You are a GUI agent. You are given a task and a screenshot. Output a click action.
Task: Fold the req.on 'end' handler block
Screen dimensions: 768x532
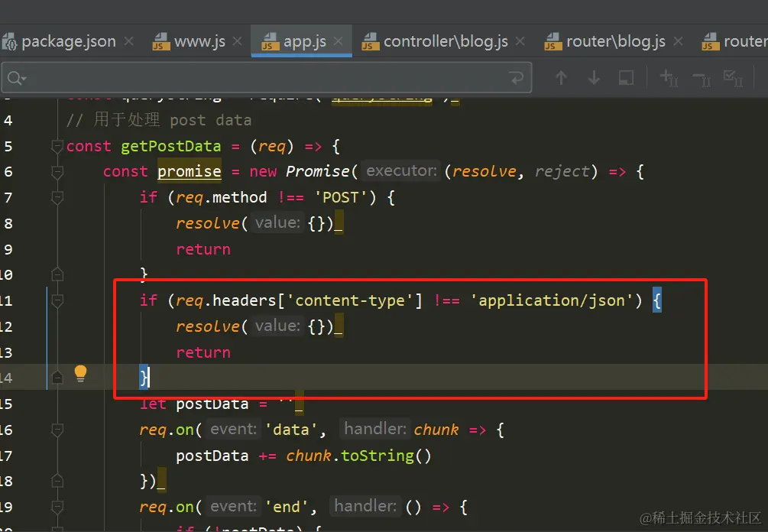click(x=57, y=507)
